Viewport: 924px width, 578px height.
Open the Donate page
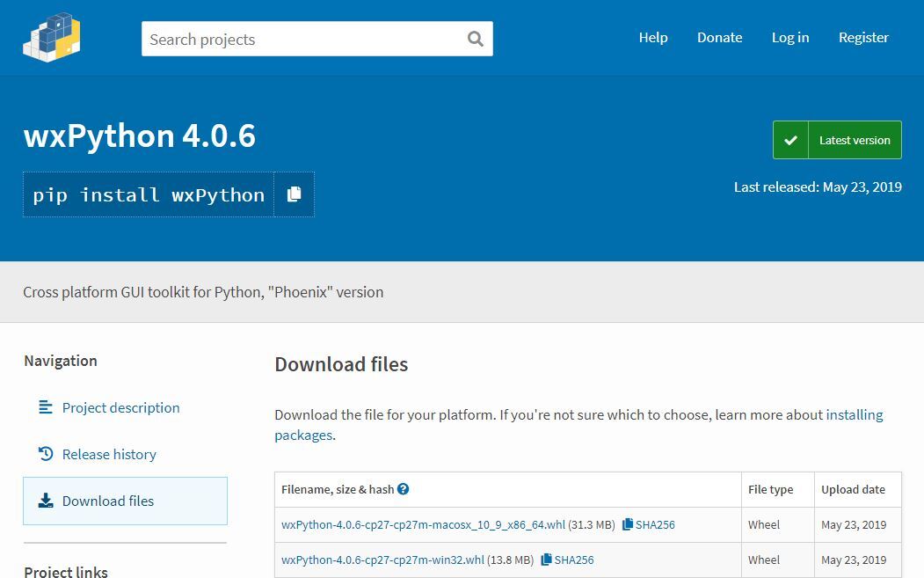click(x=719, y=38)
